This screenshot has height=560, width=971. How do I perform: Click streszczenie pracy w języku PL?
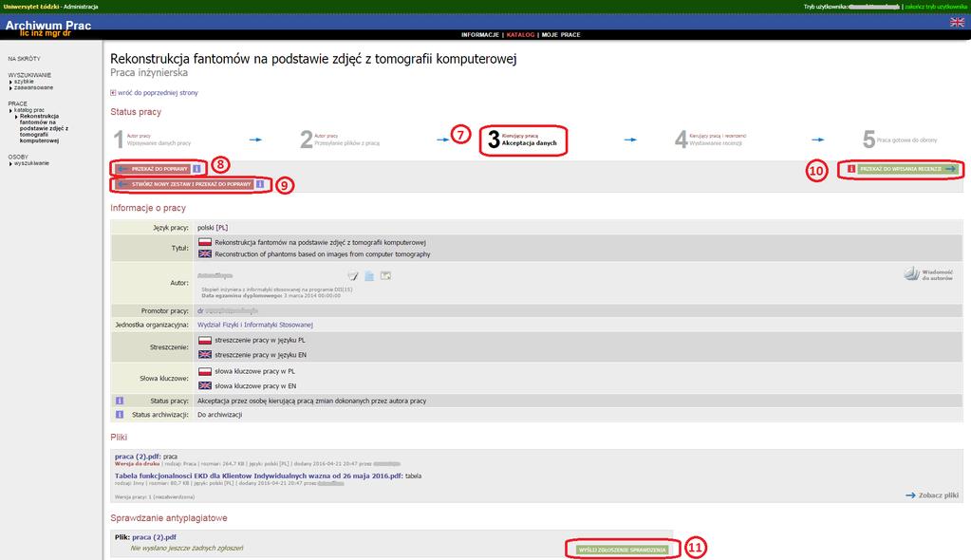[x=260, y=340]
